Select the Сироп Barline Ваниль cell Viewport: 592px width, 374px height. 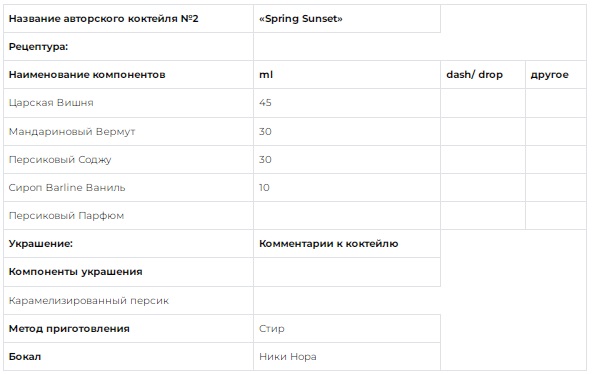click(x=128, y=188)
